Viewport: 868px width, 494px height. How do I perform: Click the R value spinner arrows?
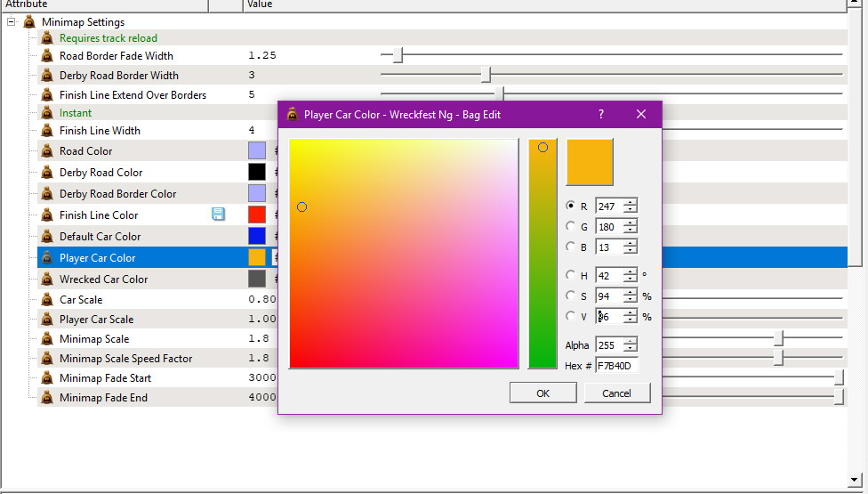(630, 206)
